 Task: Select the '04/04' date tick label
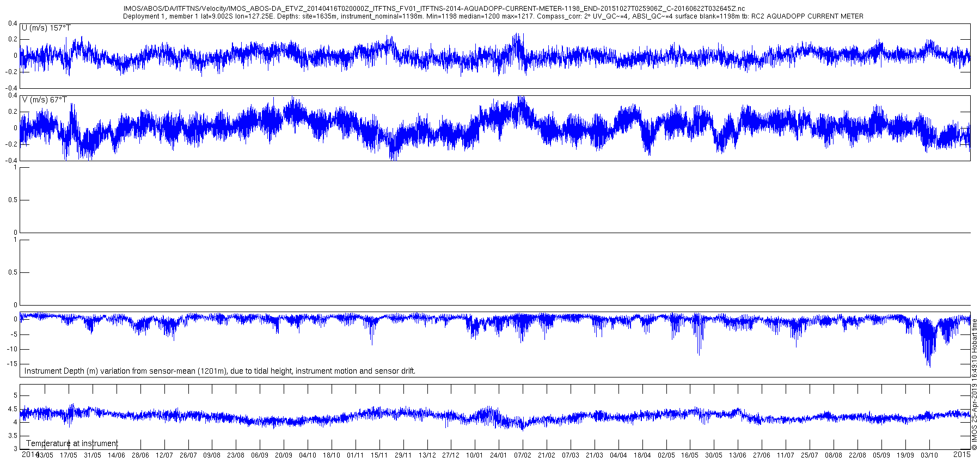click(x=618, y=455)
